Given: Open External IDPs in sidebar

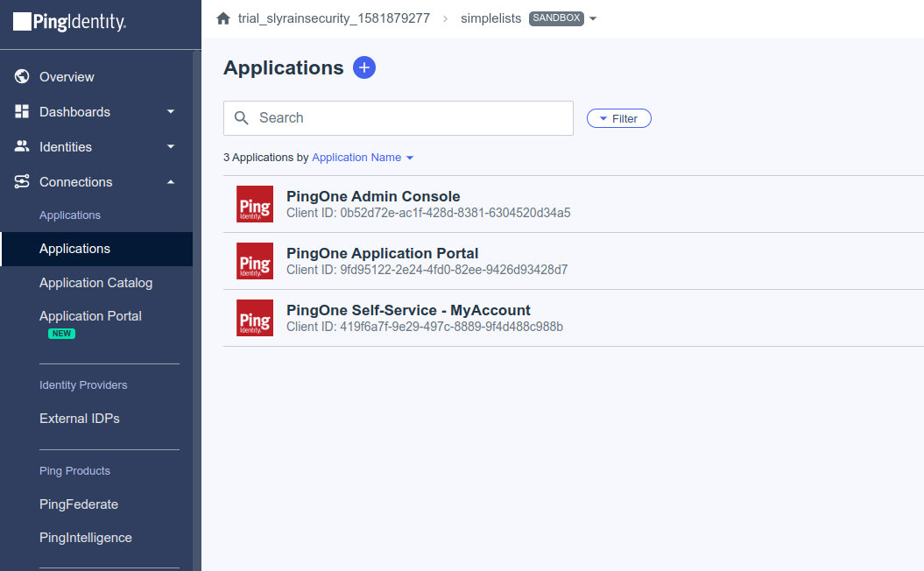Looking at the screenshot, I should (x=80, y=419).
